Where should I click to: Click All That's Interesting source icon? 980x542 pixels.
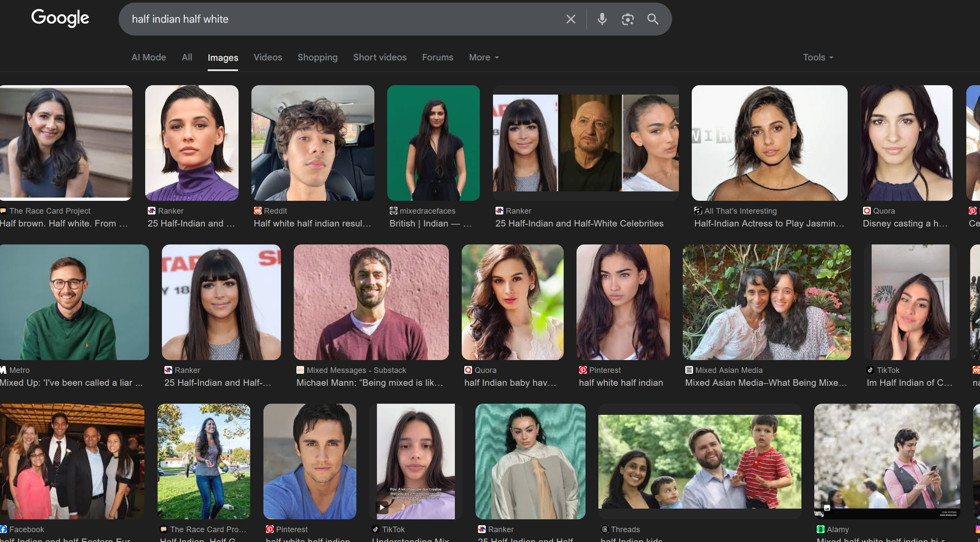click(698, 211)
